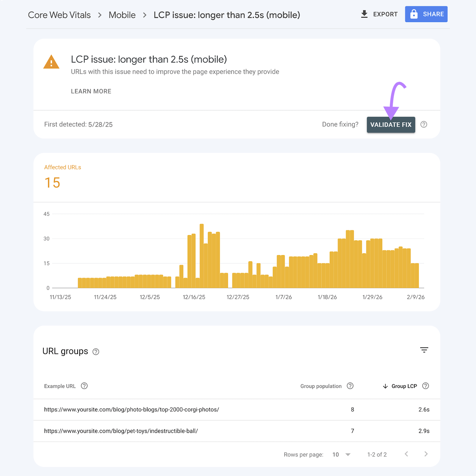Click the Export download icon
Viewport: 476px width, 476px height.
coord(364,14)
